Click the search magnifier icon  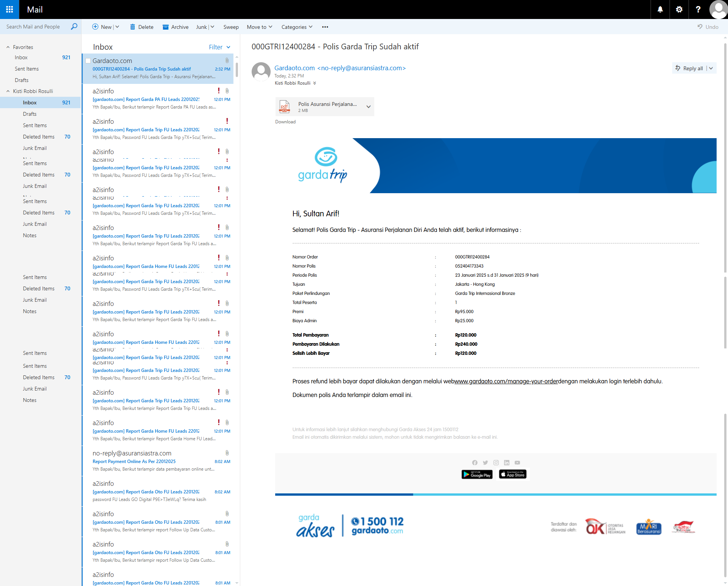pyautogui.click(x=74, y=27)
